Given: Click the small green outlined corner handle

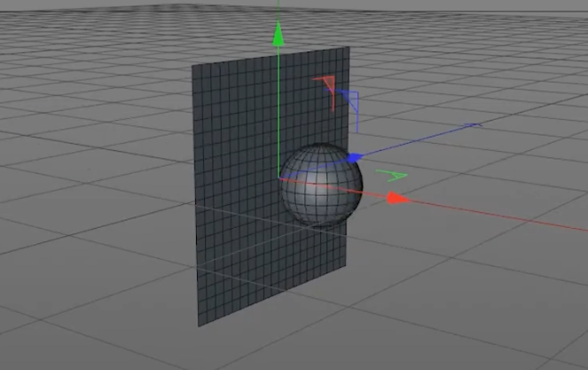Looking at the screenshot, I should tap(393, 177).
